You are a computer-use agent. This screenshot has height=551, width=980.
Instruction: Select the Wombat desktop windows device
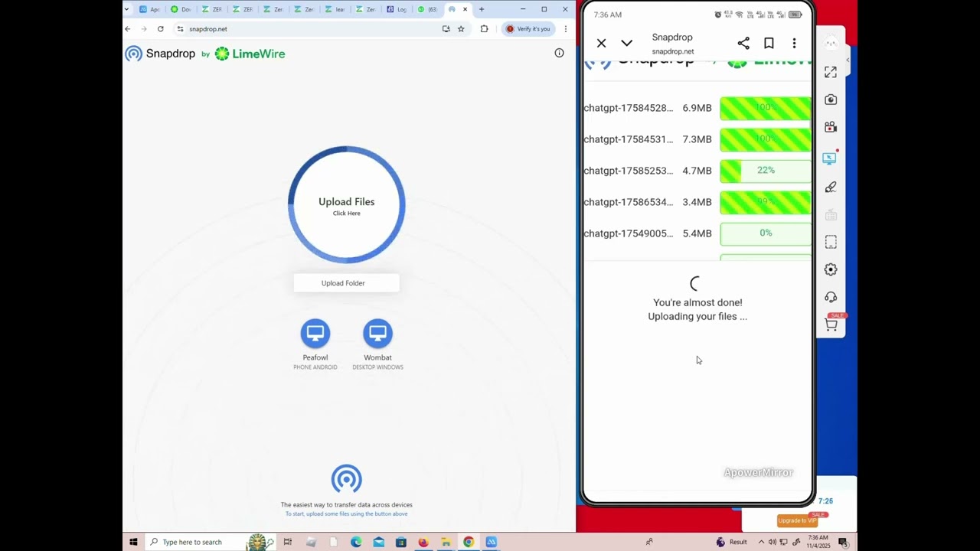(x=377, y=345)
